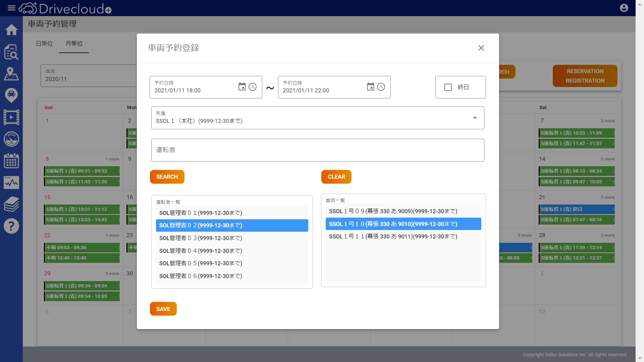Open calendar picker for start date

[242, 87]
